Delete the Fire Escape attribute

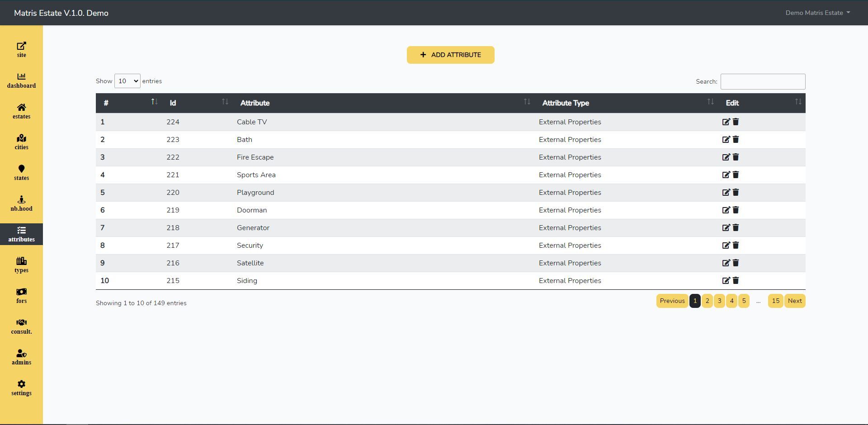coord(736,157)
